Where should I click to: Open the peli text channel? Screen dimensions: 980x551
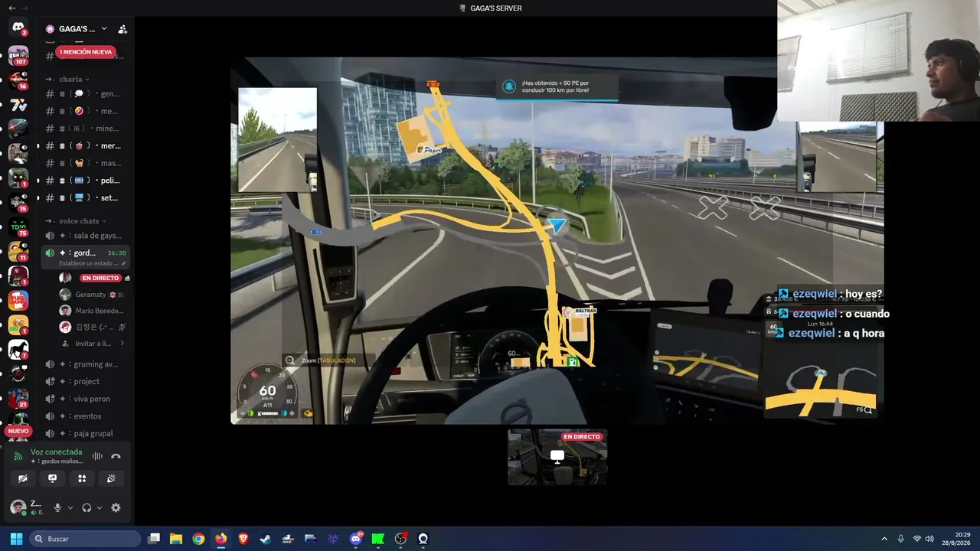click(x=87, y=181)
